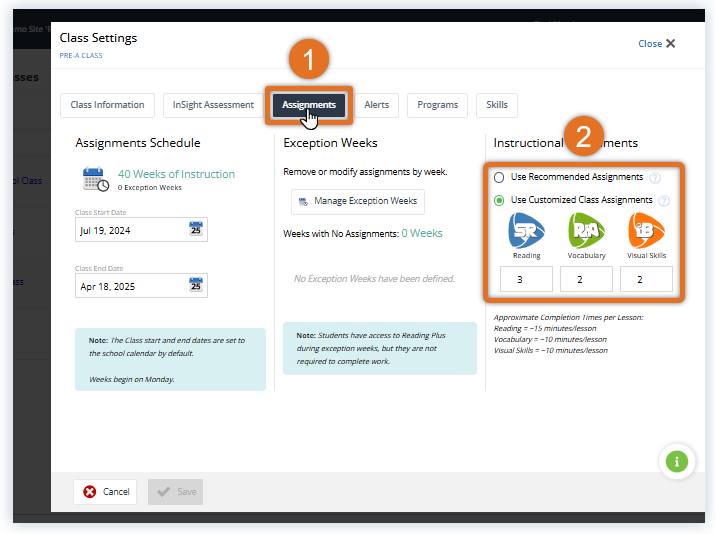Click the Vocabulary lessons count field

[x=586, y=279]
